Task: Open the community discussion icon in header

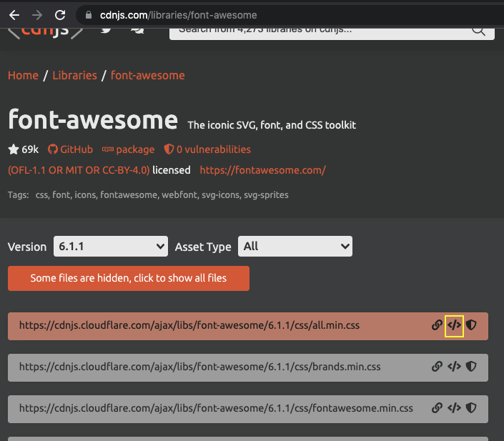Action: pos(137,31)
